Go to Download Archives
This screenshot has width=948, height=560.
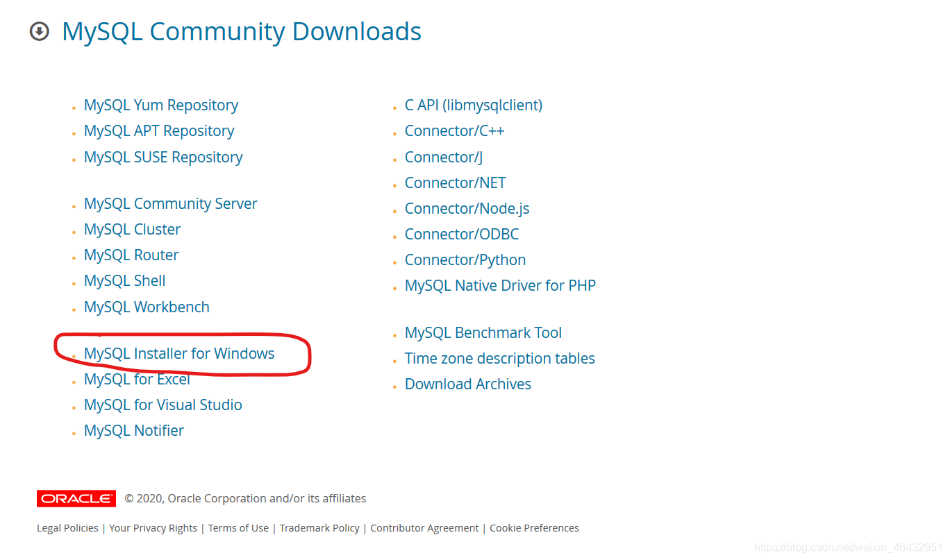coord(468,384)
